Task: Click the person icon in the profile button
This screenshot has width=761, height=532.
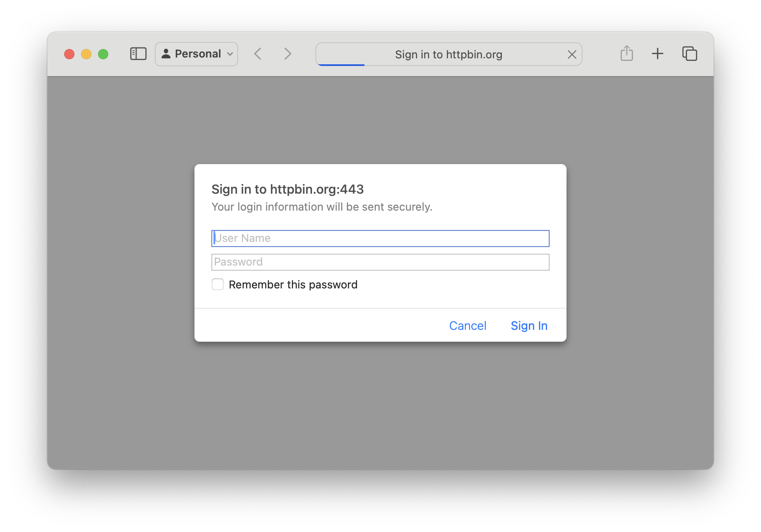Action: pos(166,54)
